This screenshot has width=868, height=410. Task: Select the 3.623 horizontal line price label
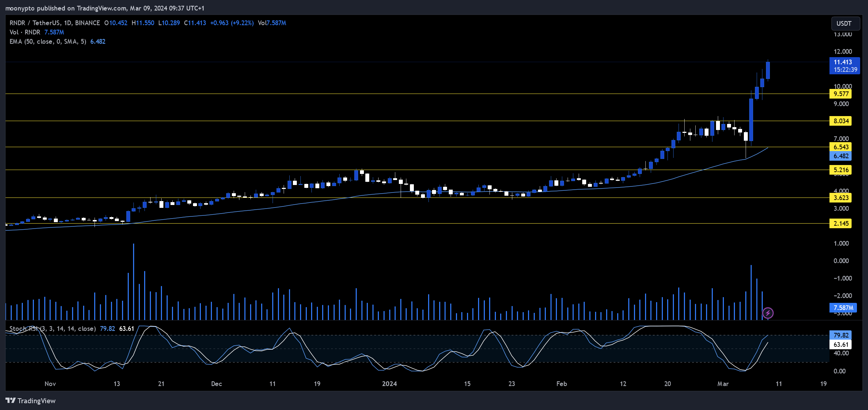pyautogui.click(x=841, y=198)
